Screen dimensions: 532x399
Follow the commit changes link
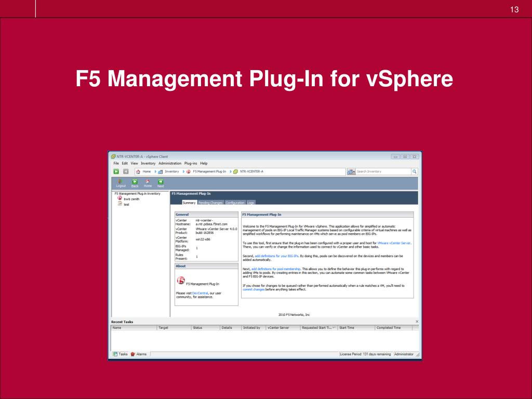click(x=254, y=290)
